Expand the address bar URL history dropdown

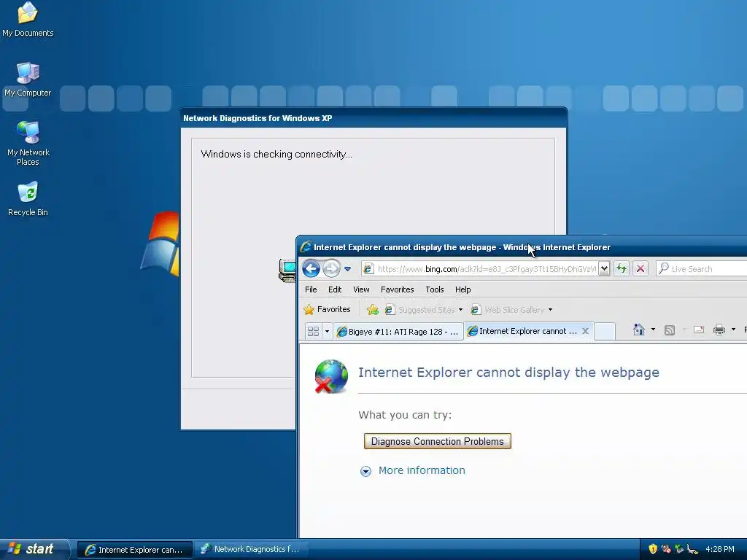pos(604,268)
